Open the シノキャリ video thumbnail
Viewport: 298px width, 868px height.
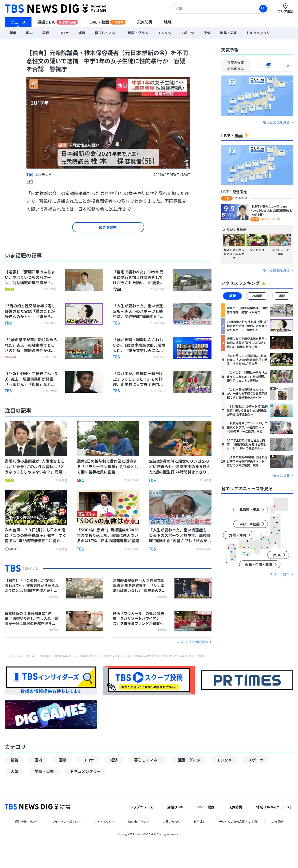(x=257, y=239)
